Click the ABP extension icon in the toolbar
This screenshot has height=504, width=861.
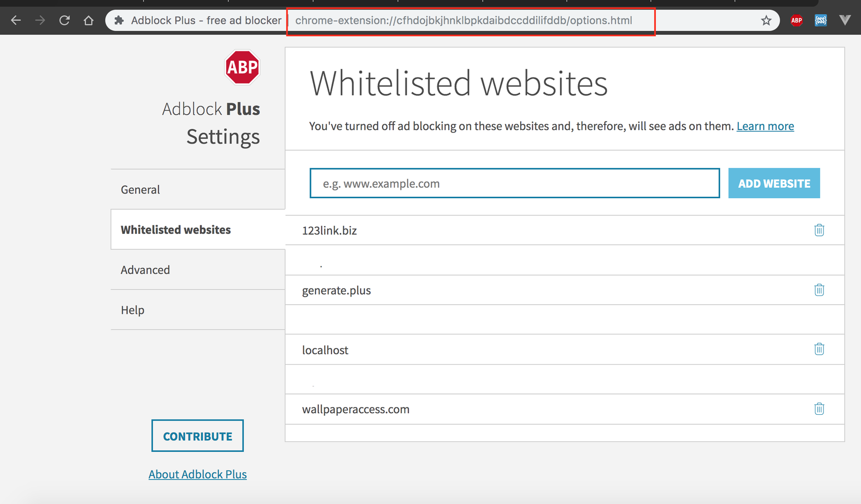[796, 20]
